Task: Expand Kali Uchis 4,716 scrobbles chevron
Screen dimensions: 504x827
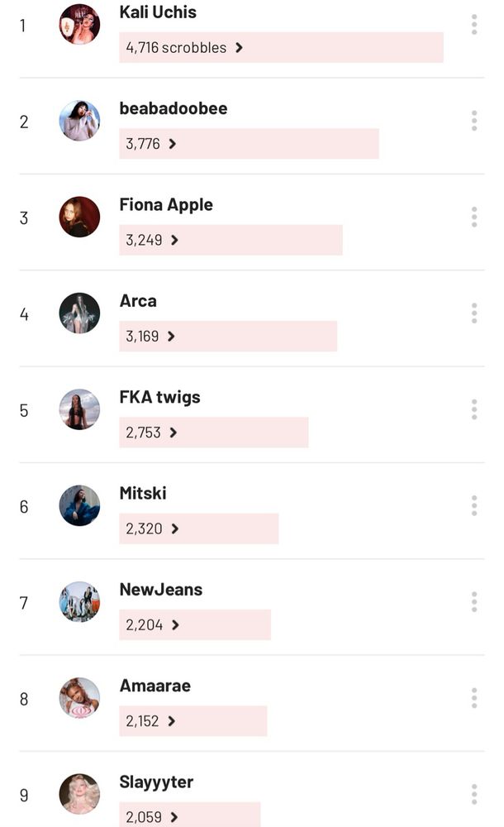Action: (x=239, y=48)
